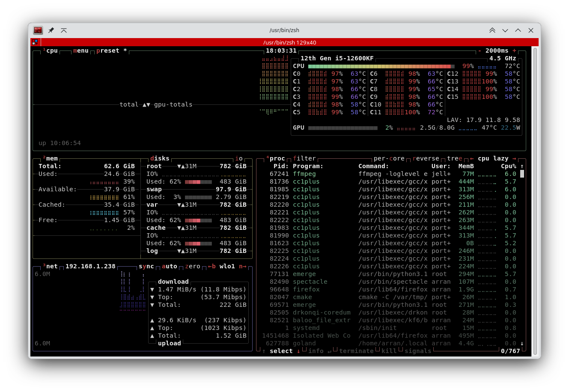
Task: Select the firefox process with pid 96648
Action: pyautogui.click(x=390, y=289)
